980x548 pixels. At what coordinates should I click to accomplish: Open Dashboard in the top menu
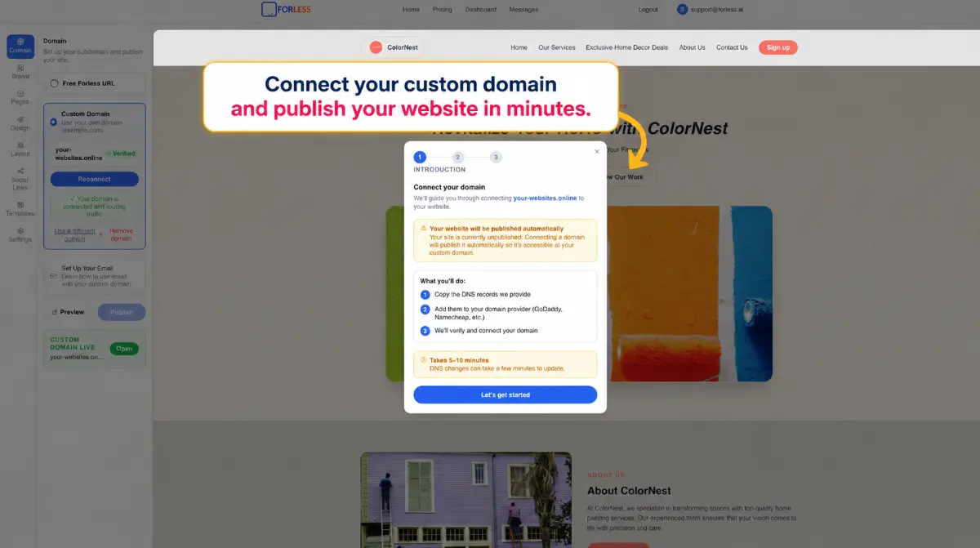click(481, 10)
